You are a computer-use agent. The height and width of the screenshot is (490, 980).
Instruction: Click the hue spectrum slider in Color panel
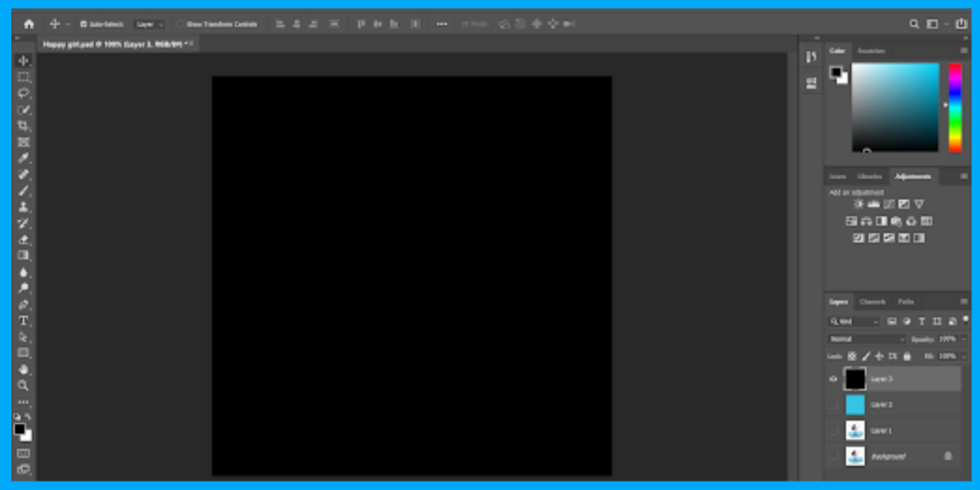[955, 107]
